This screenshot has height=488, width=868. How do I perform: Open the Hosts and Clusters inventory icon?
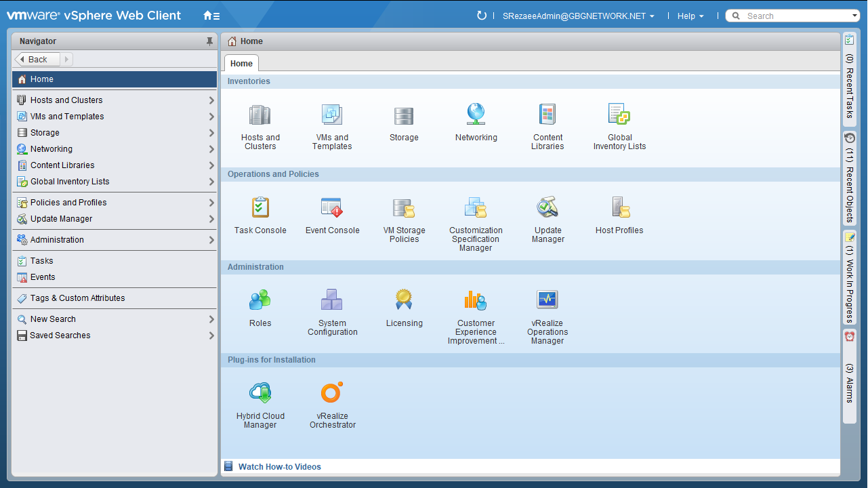[260, 116]
